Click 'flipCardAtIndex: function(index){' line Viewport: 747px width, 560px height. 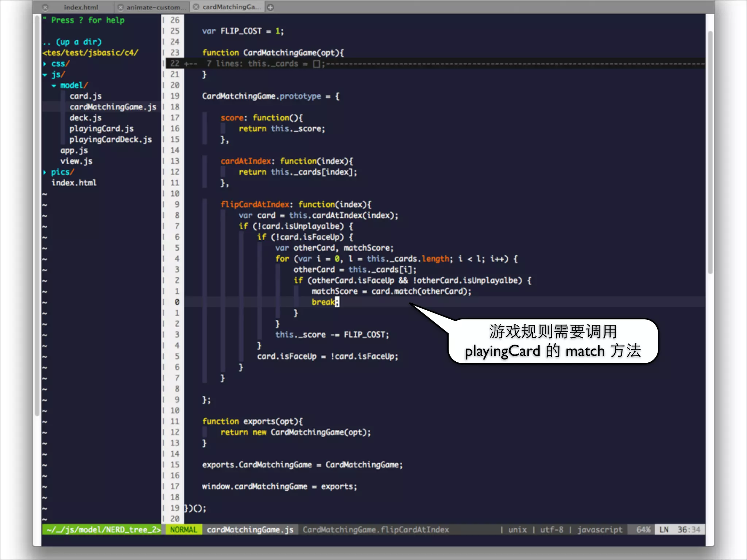[296, 205]
